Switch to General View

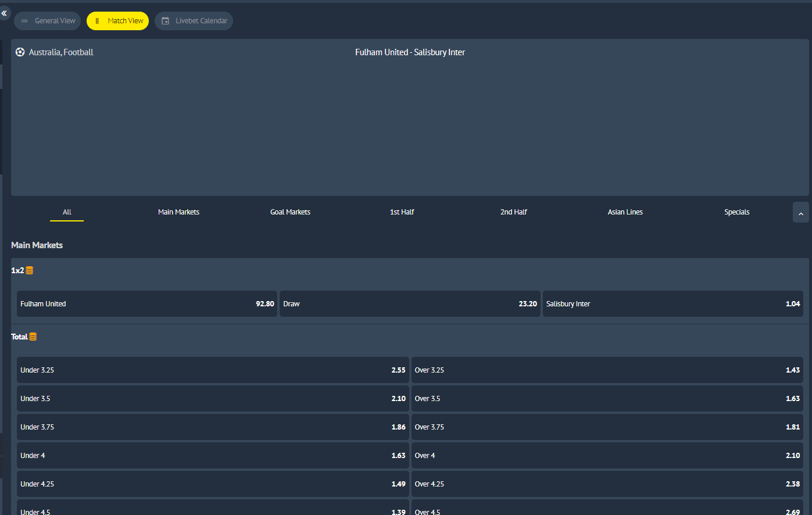(x=48, y=21)
